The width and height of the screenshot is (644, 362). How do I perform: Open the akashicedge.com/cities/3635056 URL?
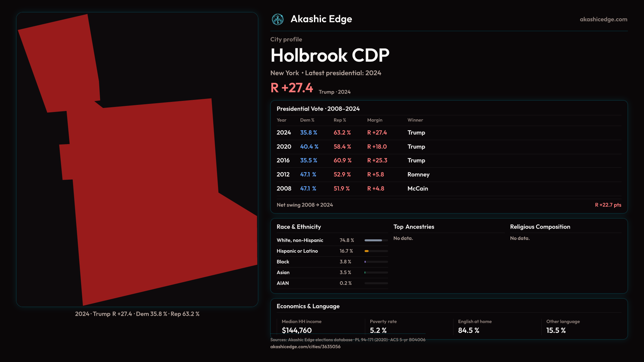pos(305,347)
